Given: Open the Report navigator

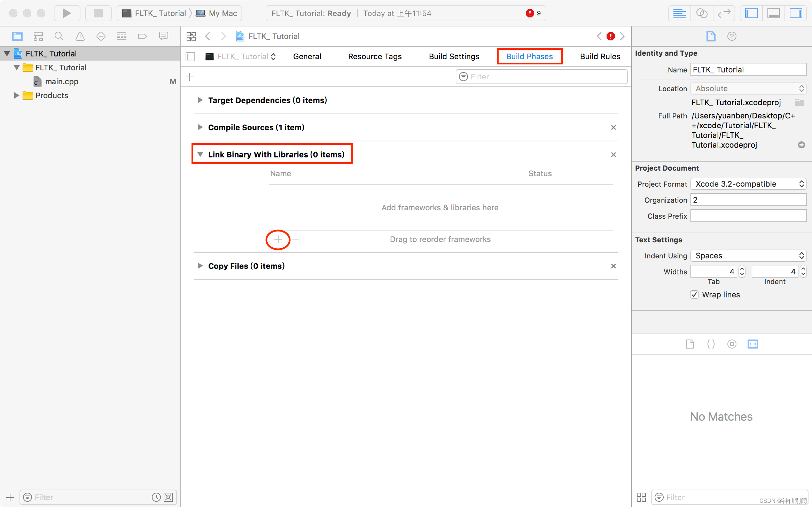Looking at the screenshot, I should 164,36.
